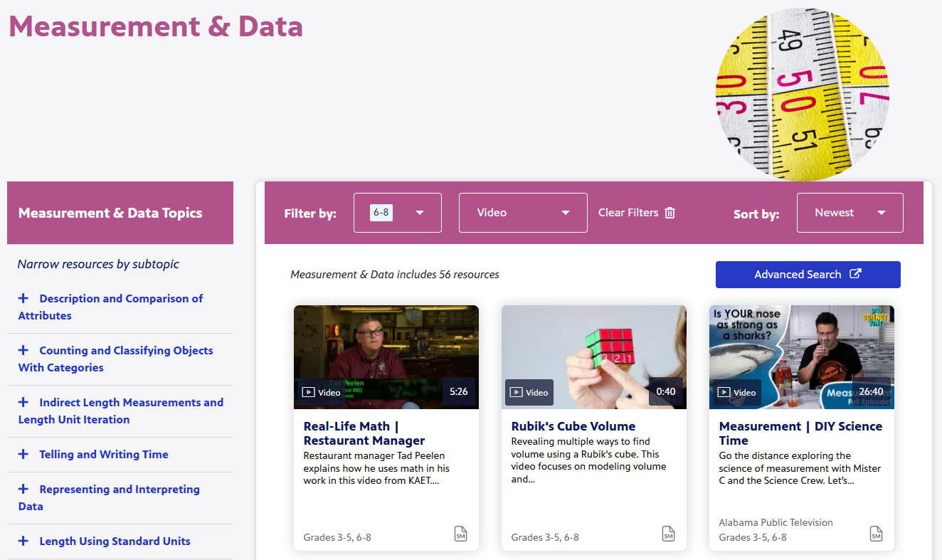Screen dimensions: 942x560
Task: Click the plus icon for Counting and Classifying Objects
Action: tap(23, 350)
